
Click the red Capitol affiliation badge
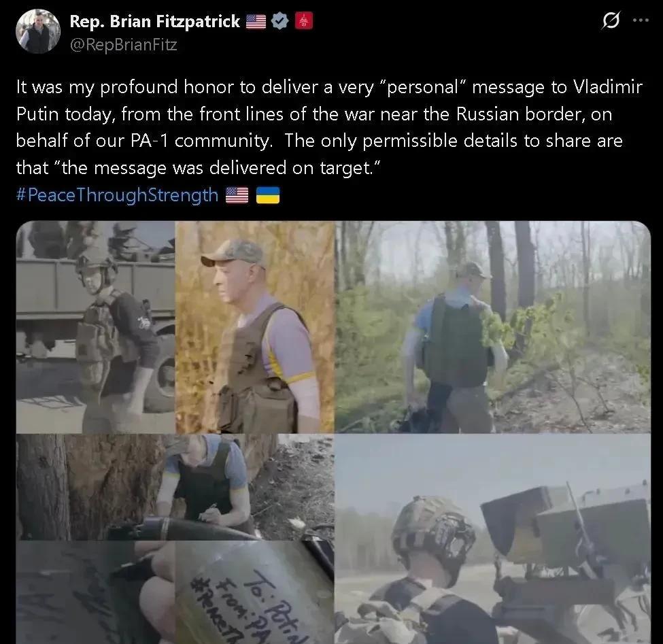point(303,20)
